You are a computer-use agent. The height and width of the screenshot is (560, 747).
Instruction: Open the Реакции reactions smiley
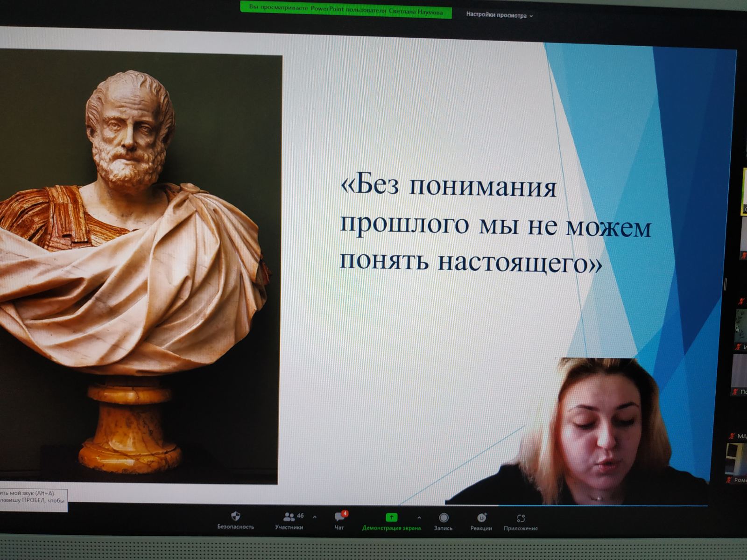click(x=481, y=518)
